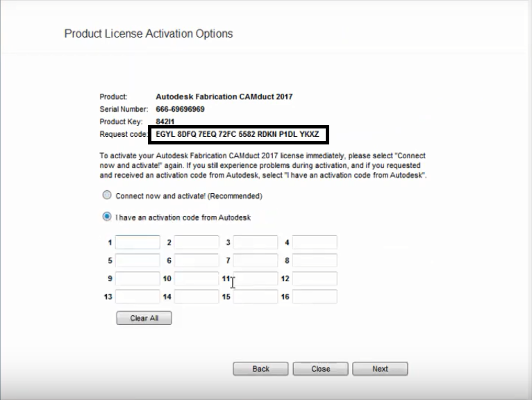
Task: Click activation code field 11
Action: 256,278
